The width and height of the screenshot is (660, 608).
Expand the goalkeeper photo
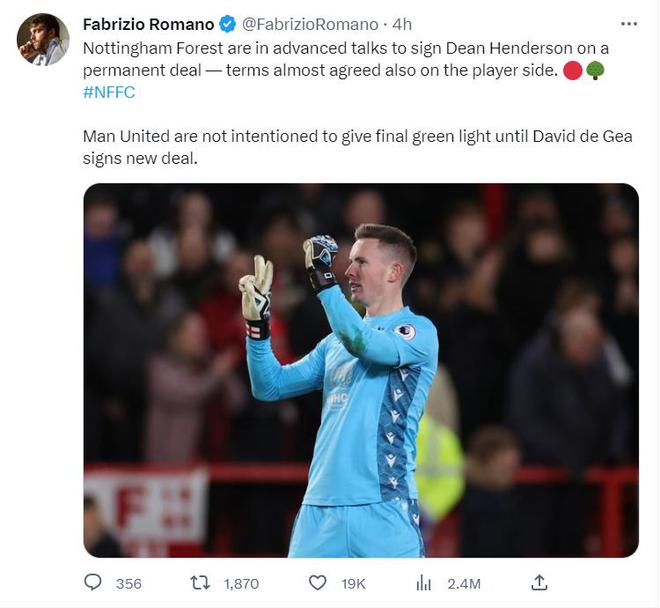pos(361,370)
